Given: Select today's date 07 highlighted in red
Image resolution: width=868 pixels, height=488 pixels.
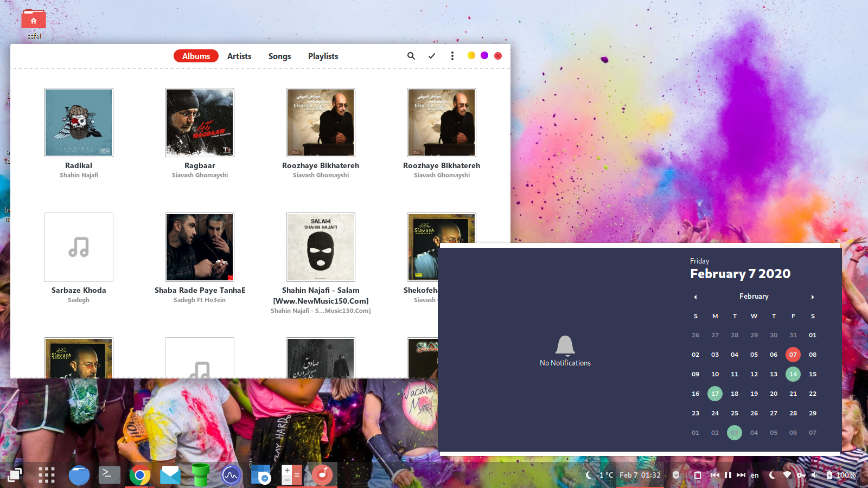Looking at the screenshot, I should 793,355.
